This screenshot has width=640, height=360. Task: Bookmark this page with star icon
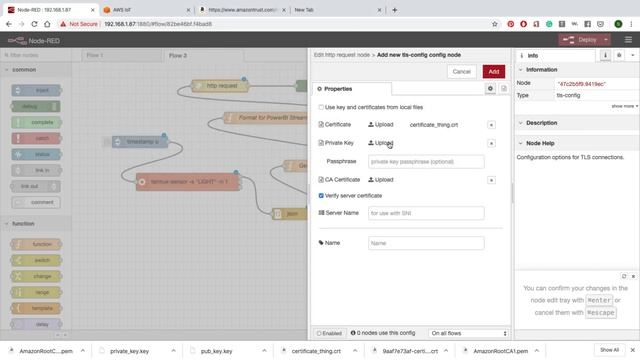[495, 24]
